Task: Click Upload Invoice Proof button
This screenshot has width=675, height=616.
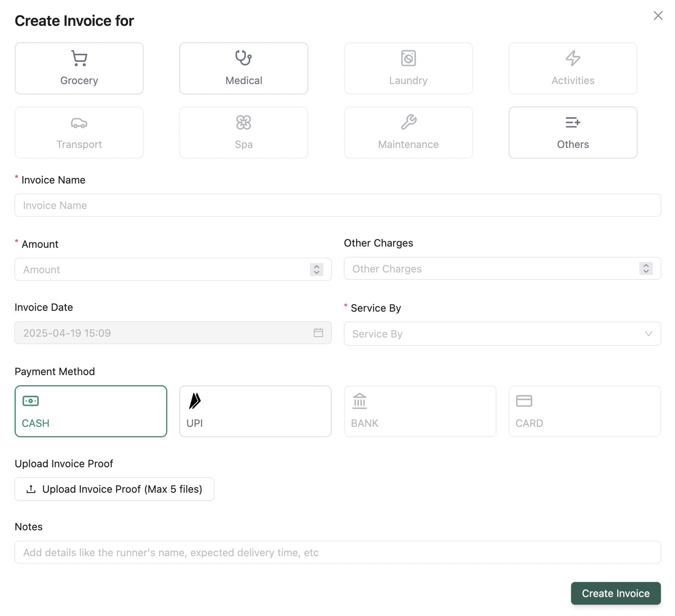Action: (x=114, y=489)
